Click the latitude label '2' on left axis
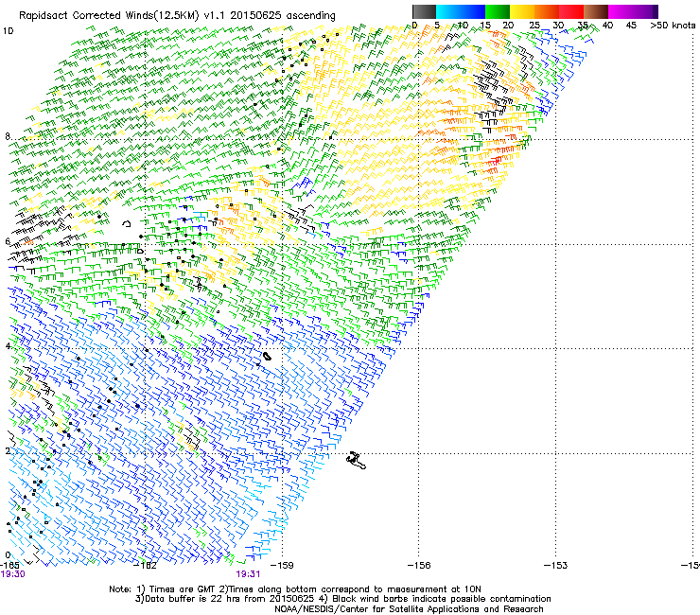 click(x=8, y=450)
